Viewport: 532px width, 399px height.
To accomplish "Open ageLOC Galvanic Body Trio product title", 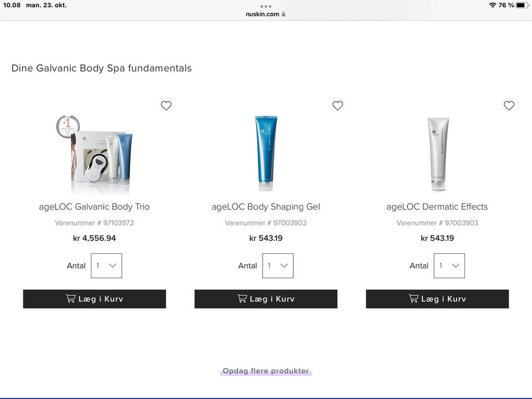I will pyautogui.click(x=94, y=207).
